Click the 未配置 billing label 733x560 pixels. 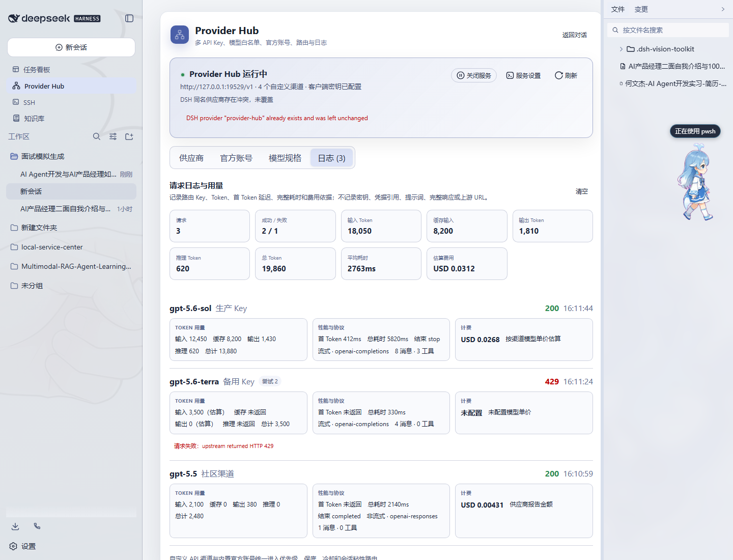[471, 413]
